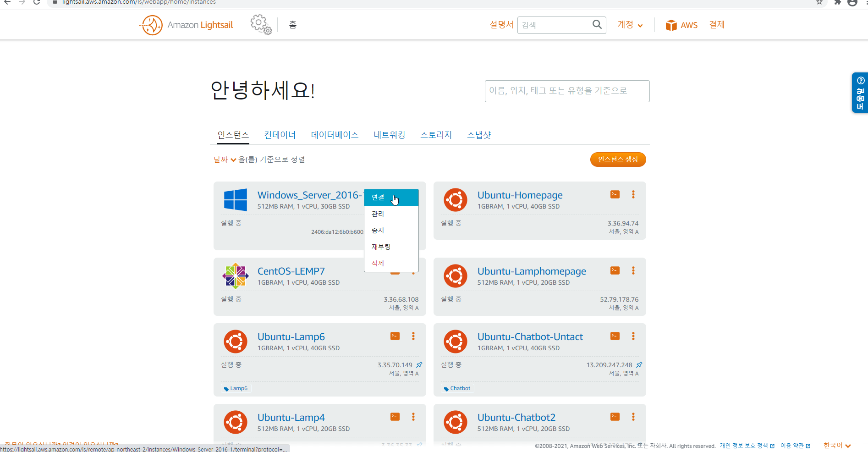
Task: Select 관리 in the context menu
Action: tap(391, 214)
